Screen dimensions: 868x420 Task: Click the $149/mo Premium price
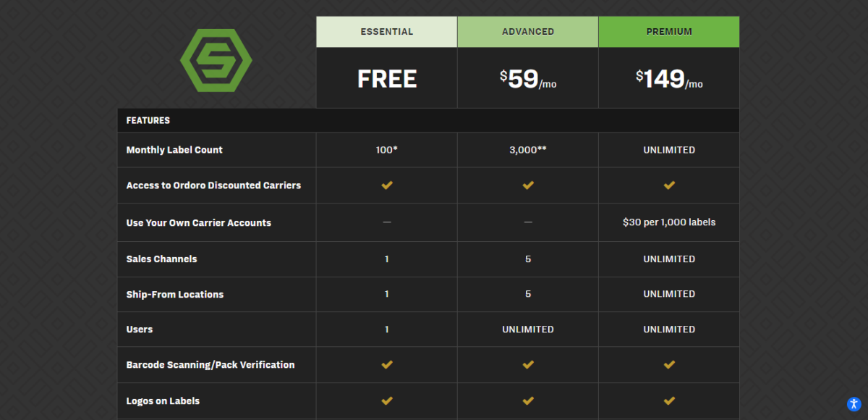pyautogui.click(x=669, y=79)
